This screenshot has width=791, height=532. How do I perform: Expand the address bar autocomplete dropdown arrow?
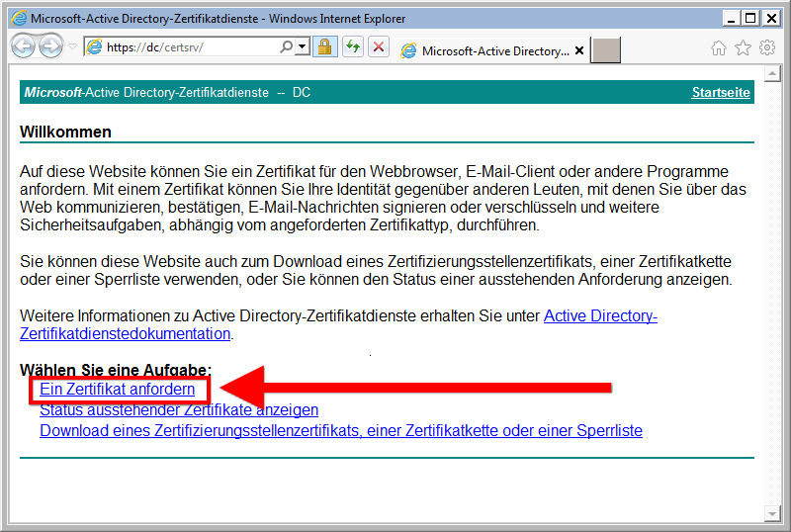[301, 47]
